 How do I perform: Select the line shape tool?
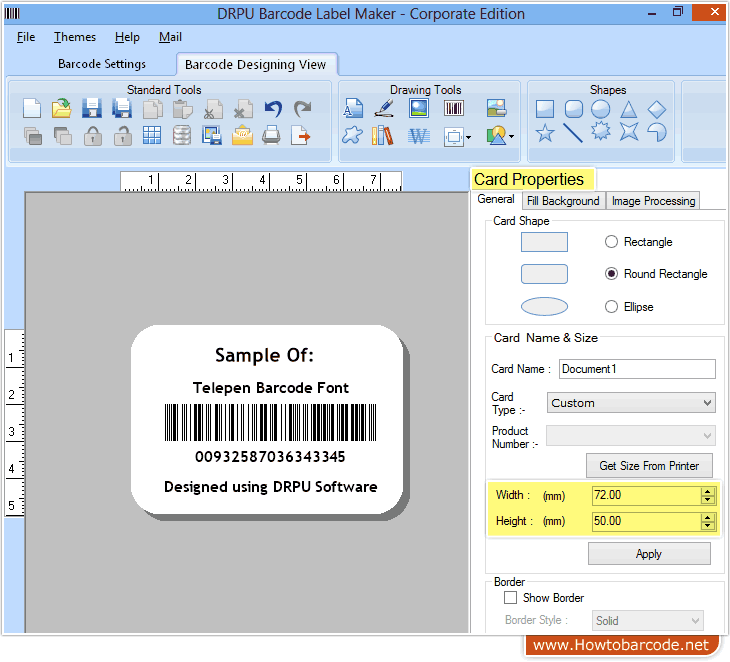[573, 133]
